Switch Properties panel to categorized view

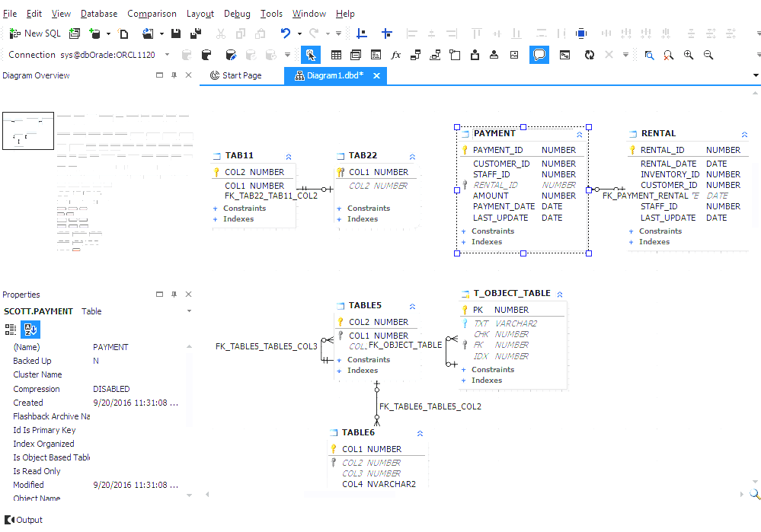(11, 330)
